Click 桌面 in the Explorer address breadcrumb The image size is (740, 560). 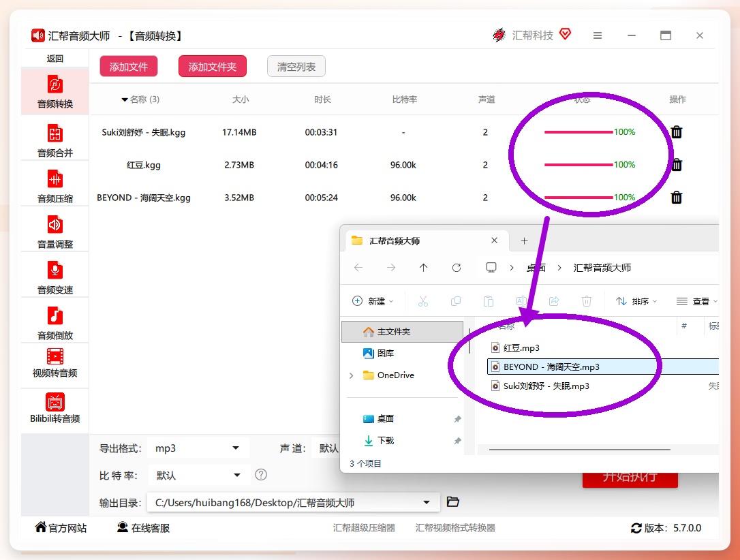click(536, 268)
